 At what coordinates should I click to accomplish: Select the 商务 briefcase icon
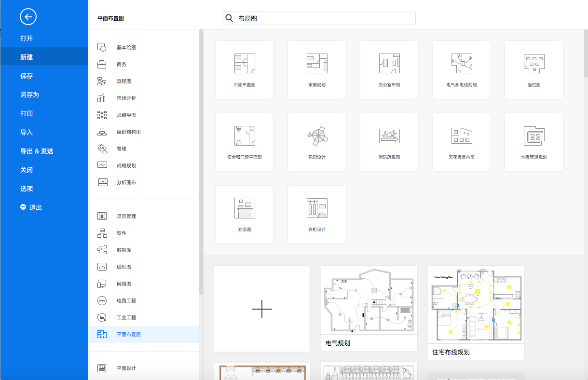tap(102, 64)
